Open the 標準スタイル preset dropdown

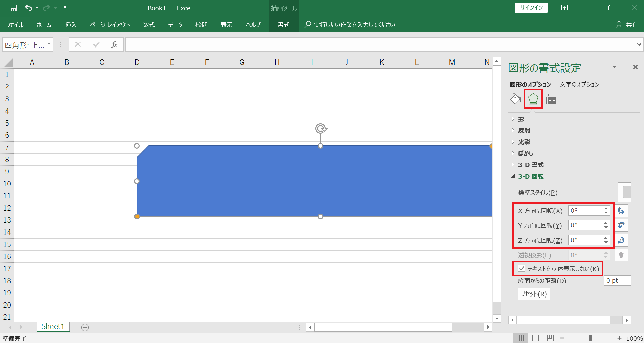[625, 192]
